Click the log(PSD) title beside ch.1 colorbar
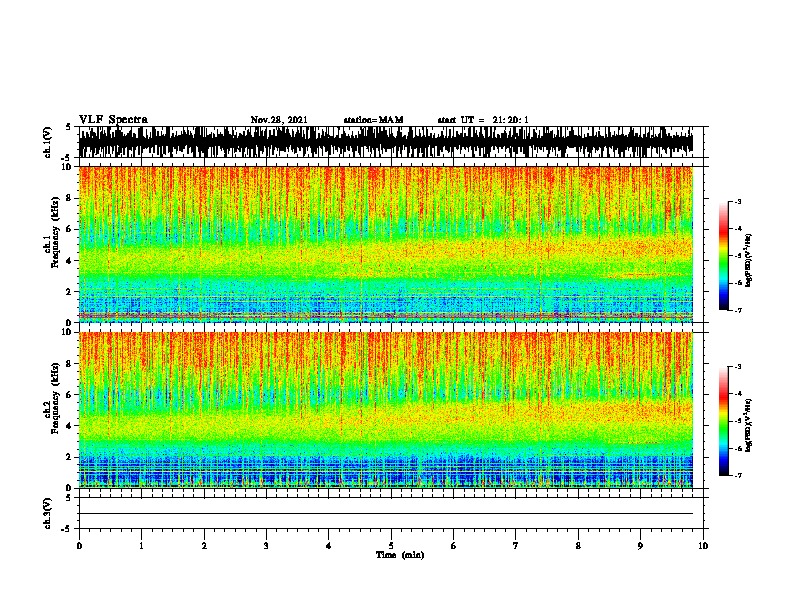This screenshot has height=612, width=792. pos(749,260)
